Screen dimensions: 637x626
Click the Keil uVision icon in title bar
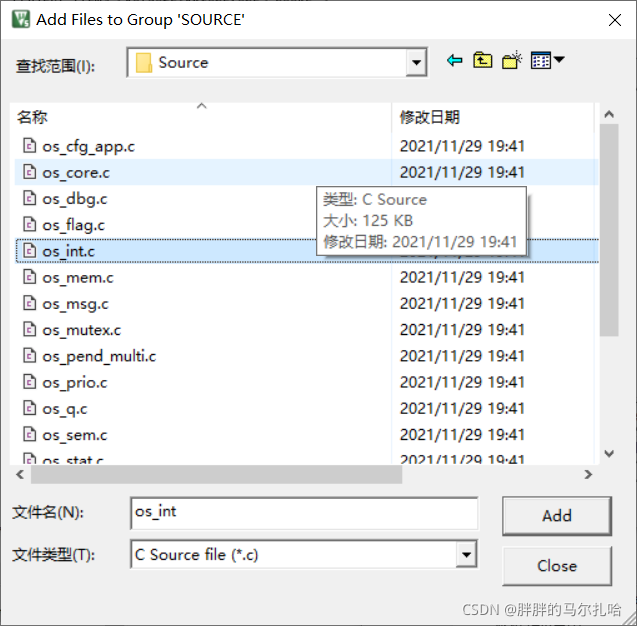(x=20, y=19)
